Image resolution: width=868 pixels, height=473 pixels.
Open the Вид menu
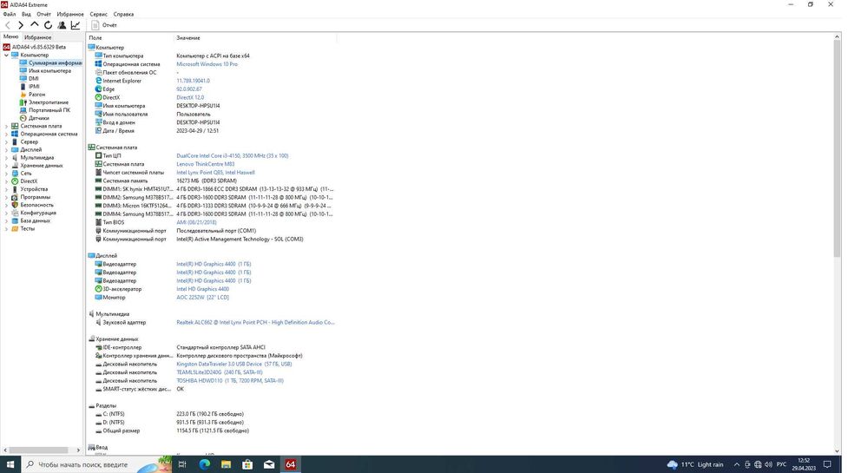coord(26,15)
